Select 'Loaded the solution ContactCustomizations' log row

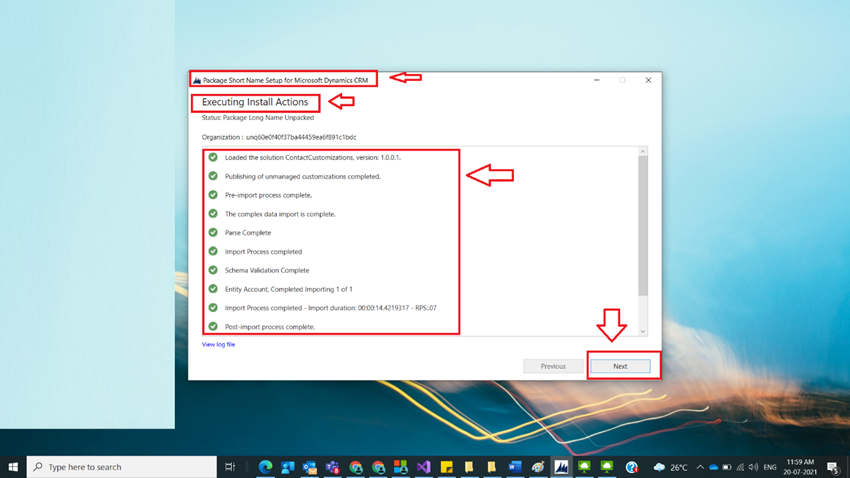[x=312, y=157]
